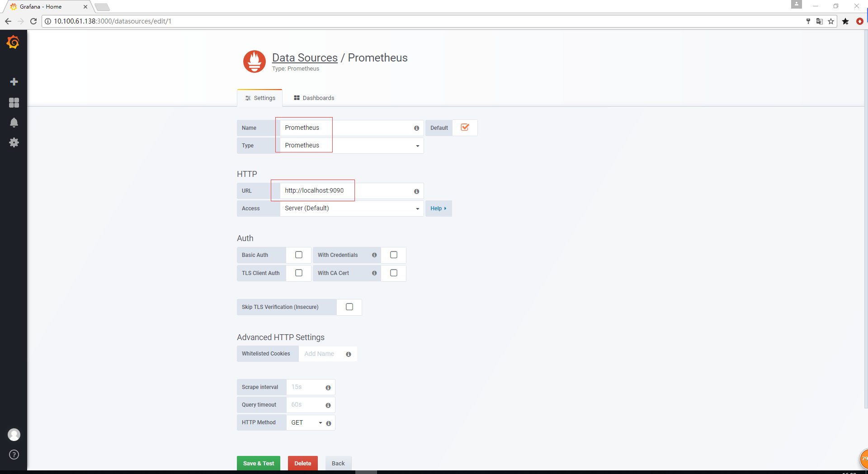Enable the Basic Auth checkbox

(x=299, y=255)
